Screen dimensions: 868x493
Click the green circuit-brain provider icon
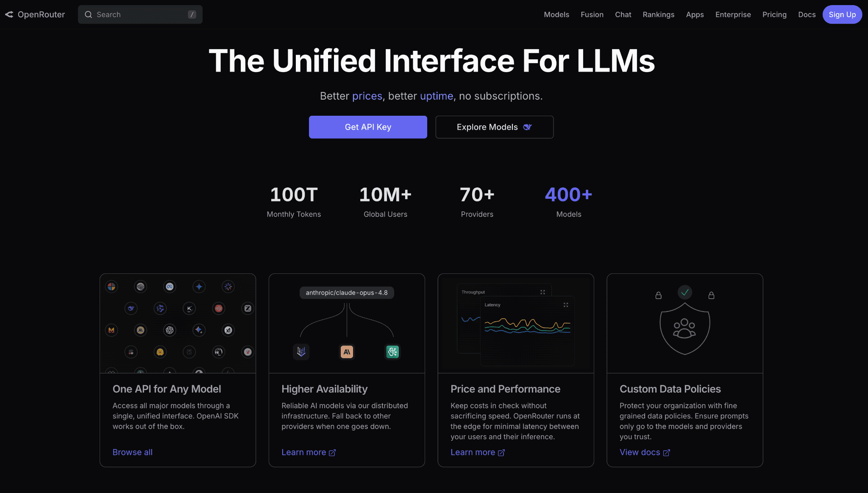(392, 352)
